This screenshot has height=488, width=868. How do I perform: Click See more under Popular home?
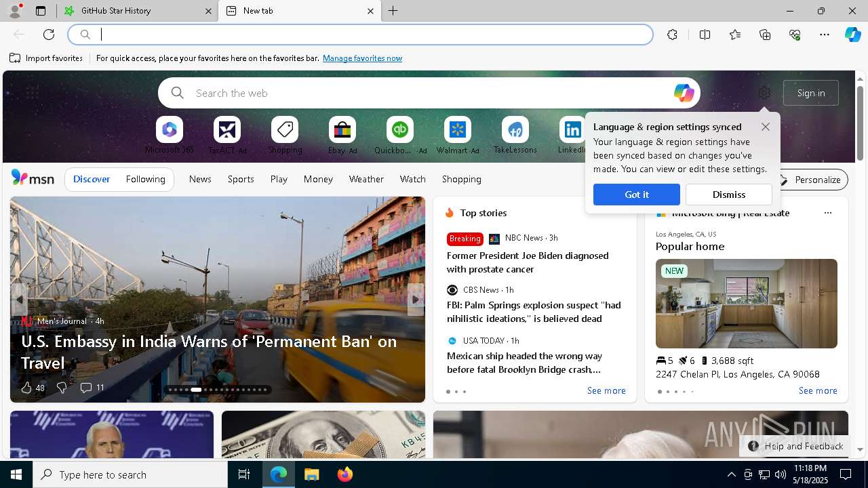(x=818, y=390)
